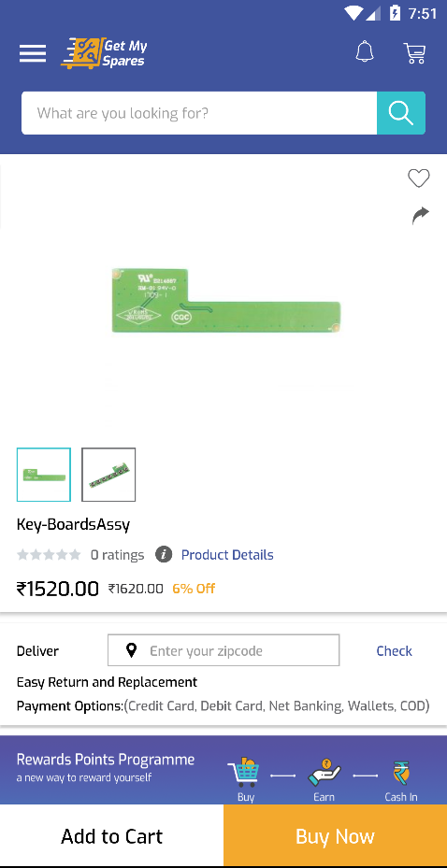
Task: Select the second angled board thumbnail
Action: point(108,475)
